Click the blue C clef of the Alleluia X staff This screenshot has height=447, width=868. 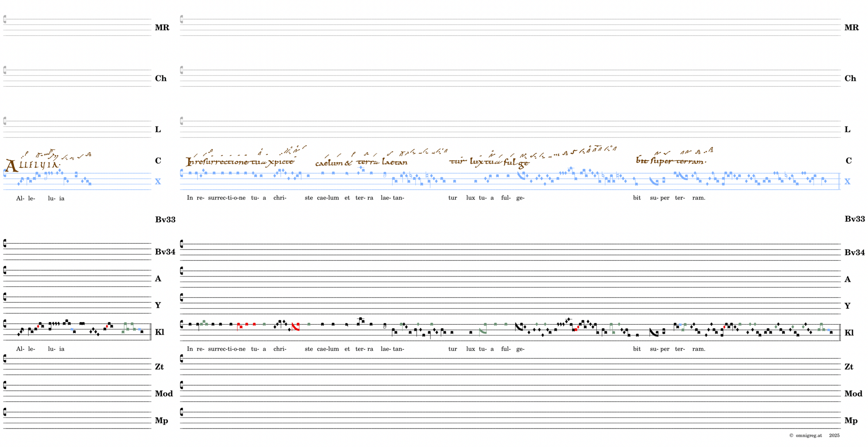point(5,174)
